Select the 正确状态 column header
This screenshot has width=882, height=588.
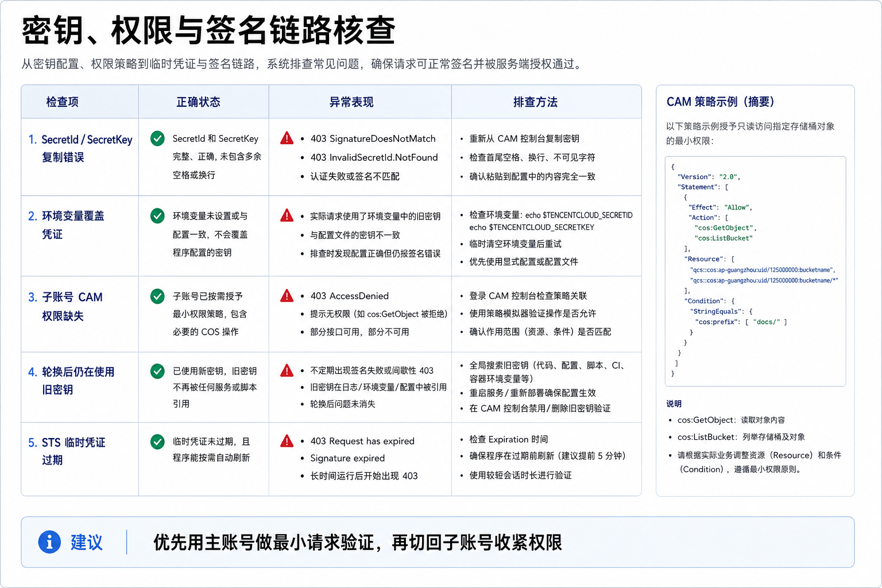coord(198,102)
